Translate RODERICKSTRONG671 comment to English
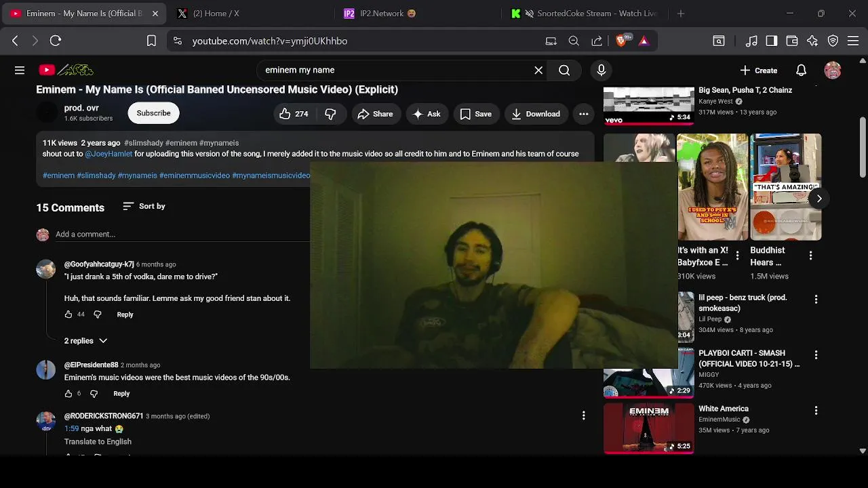 pyautogui.click(x=98, y=441)
